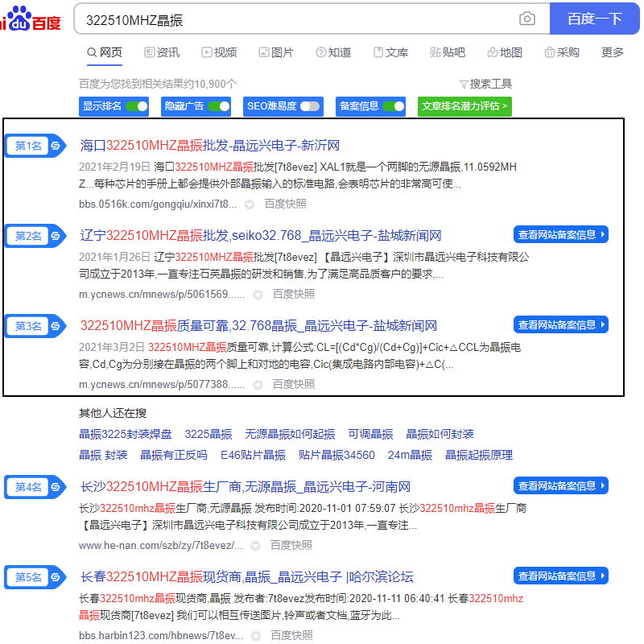Enable the SEO难易度 switch
Screen dimensions: 644x644
point(310,106)
